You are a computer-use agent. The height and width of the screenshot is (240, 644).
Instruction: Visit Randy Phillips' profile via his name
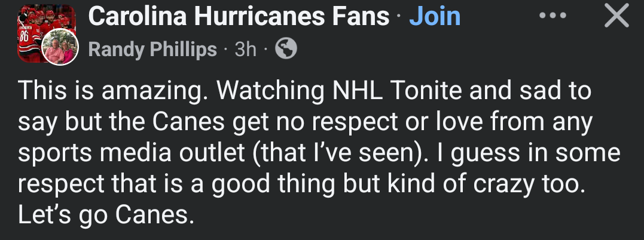click(152, 50)
